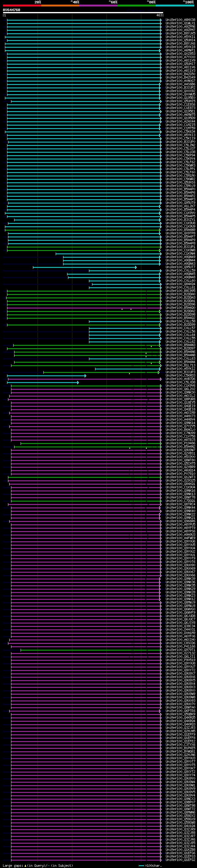Select the UniRef100_Q2VBS1 label

pyautogui.click(x=180, y=454)
